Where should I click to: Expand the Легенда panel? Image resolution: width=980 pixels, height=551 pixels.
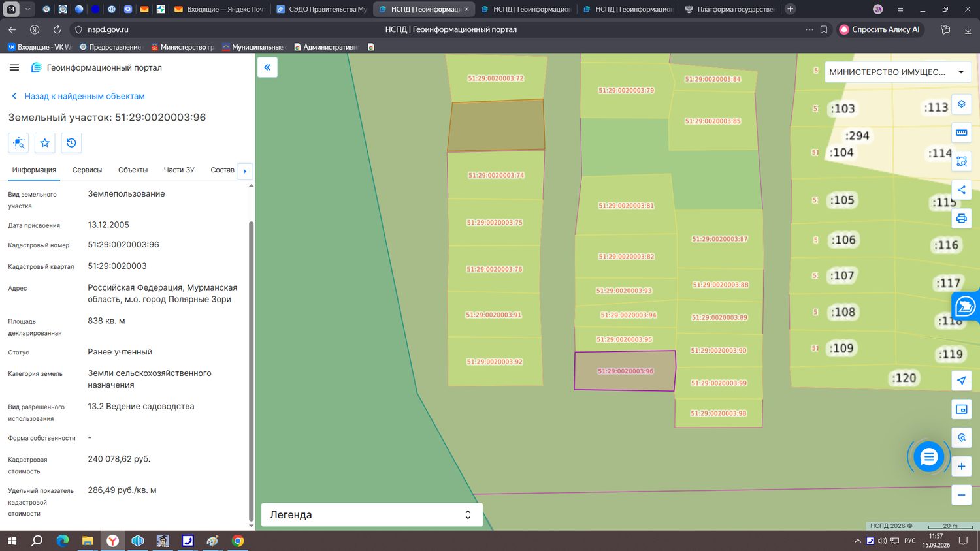(372, 514)
